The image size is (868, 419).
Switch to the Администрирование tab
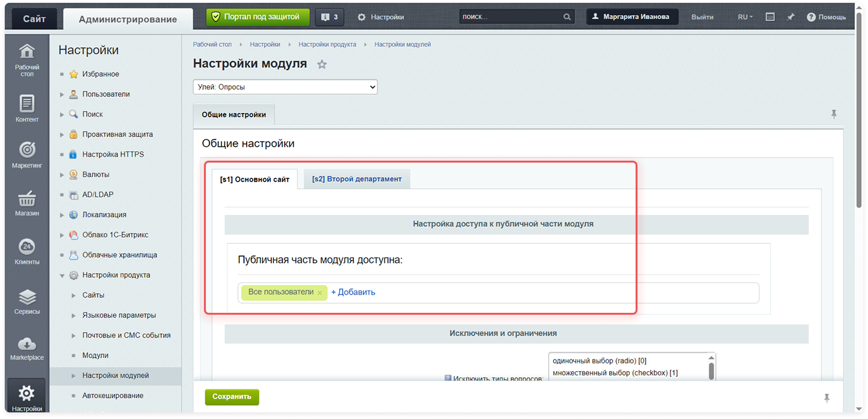click(x=128, y=19)
